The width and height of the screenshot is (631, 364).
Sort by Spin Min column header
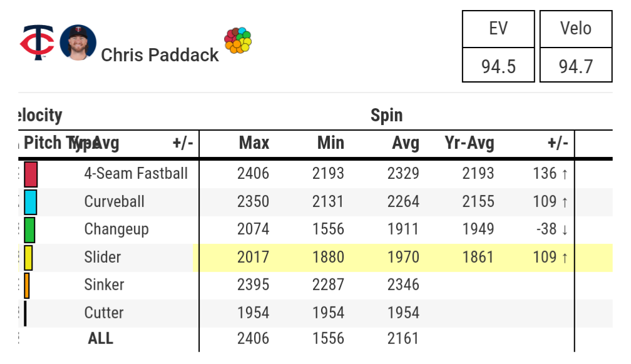click(x=331, y=143)
